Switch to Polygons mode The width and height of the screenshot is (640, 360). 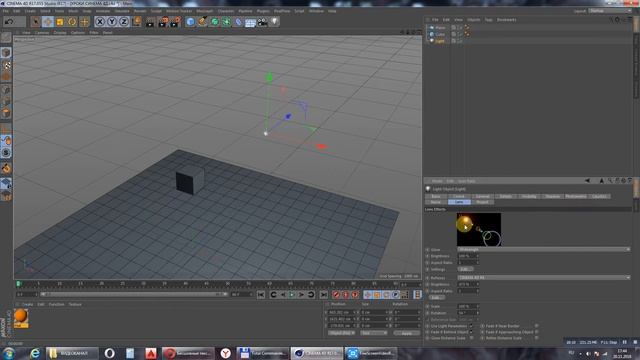(6, 113)
